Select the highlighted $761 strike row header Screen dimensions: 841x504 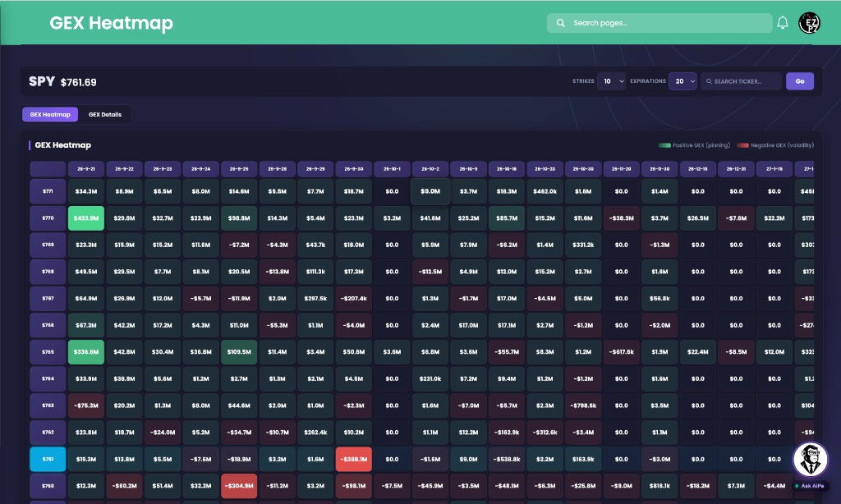pyautogui.click(x=48, y=460)
